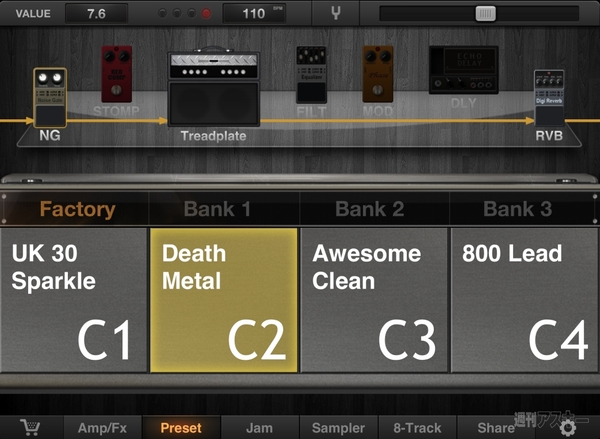Viewport: 600px width, 439px height.
Task: Tap the Treadplate speaker cabinet
Action: point(214,103)
